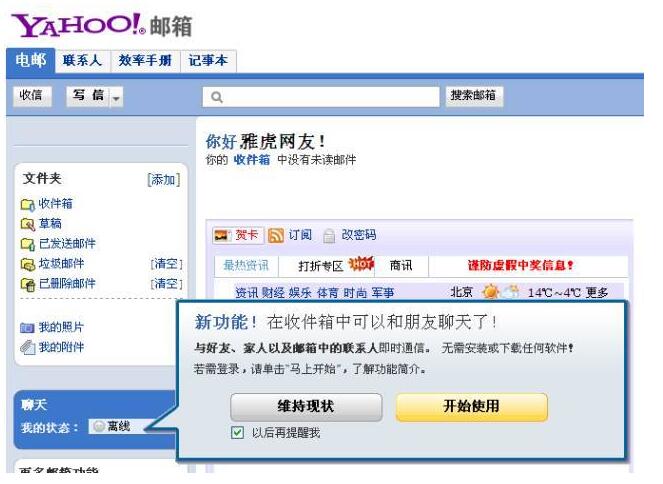Click the 已删除邮件 trash folder icon
Screen dimensions: 663x484
(27, 284)
